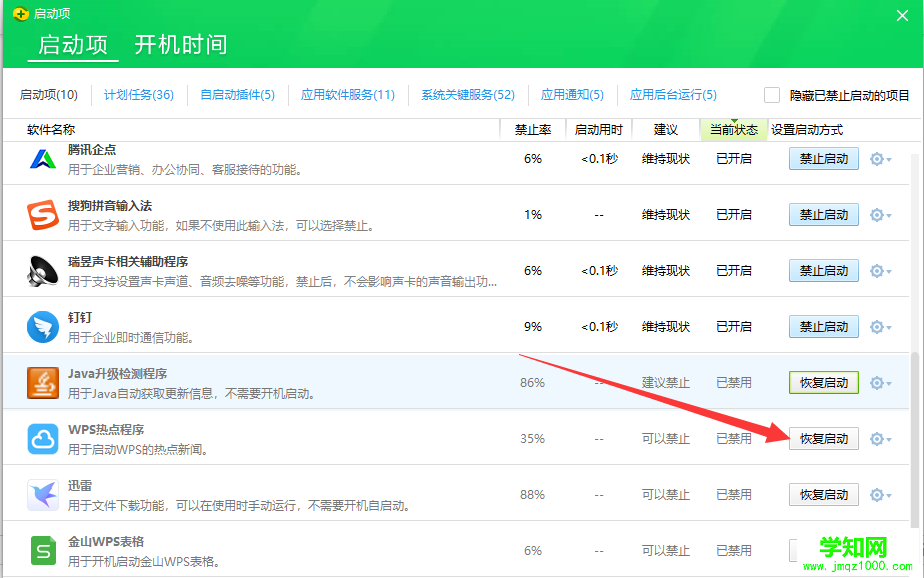Screen dimensions: 924x578
Task: Click the 360 logo in title bar
Action: click(21, 14)
